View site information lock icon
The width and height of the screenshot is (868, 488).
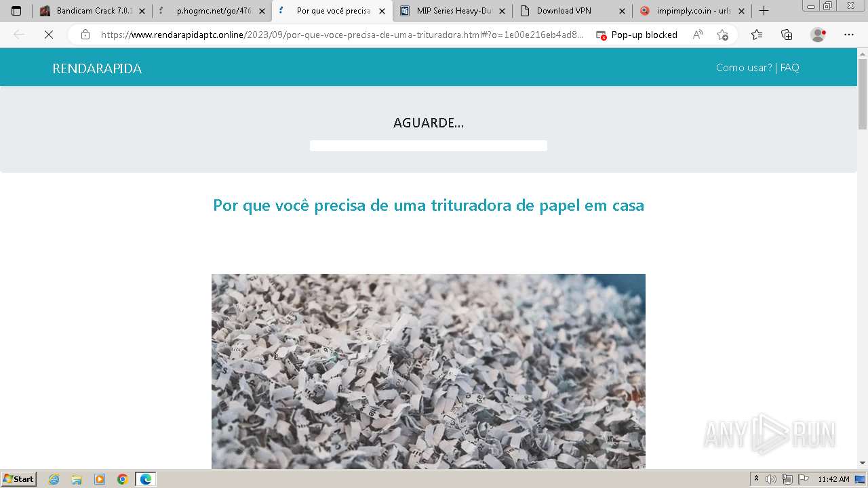[x=85, y=35]
